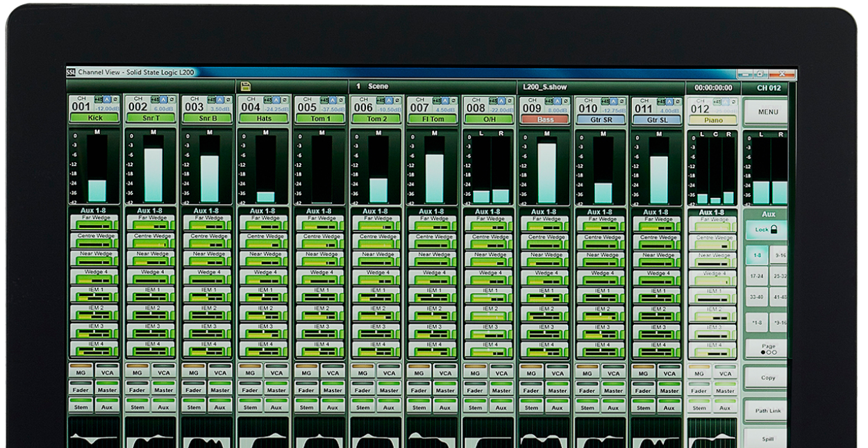The width and height of the screenshot is (868, 448).
Task: Click the SSL logo in the title bar
Action: point(71,72)
